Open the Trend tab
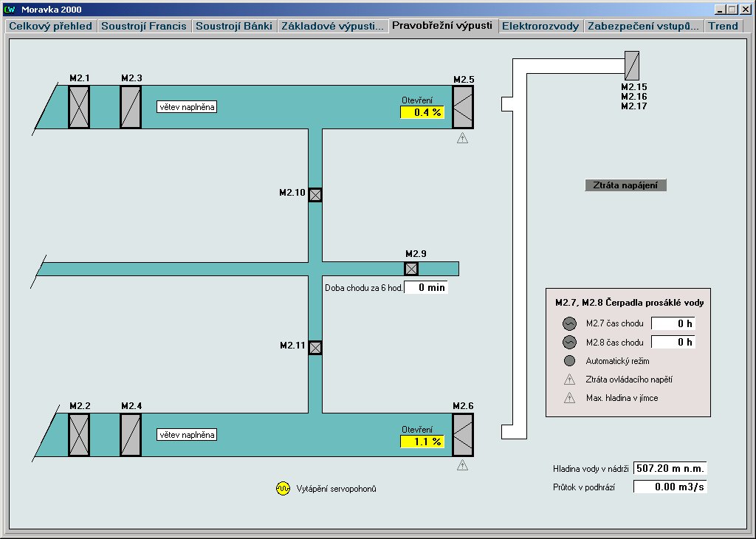 click(724, 26)
